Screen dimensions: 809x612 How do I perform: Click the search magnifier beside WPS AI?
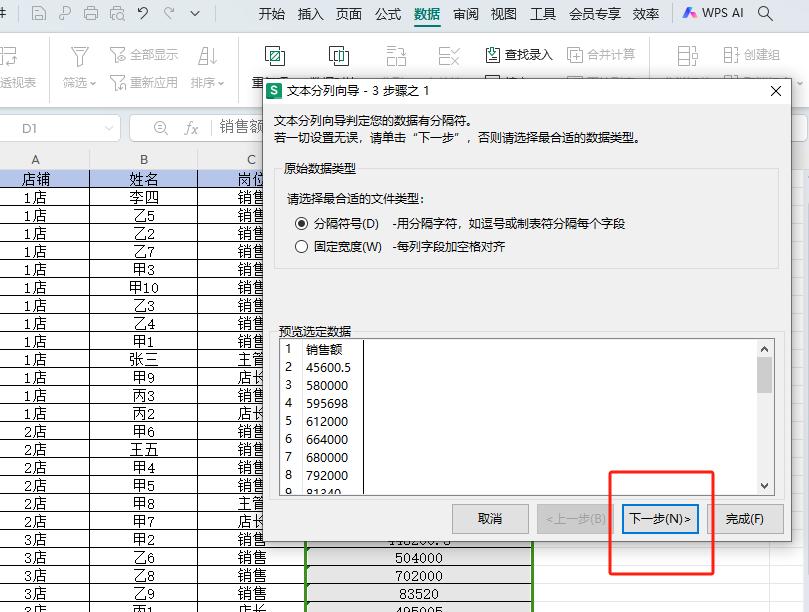765,13
